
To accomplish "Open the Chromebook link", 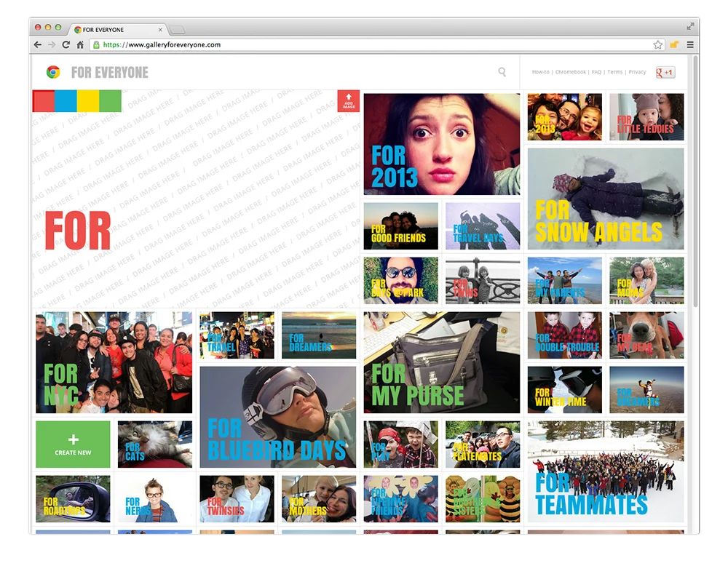I will (x=571, y=72).
